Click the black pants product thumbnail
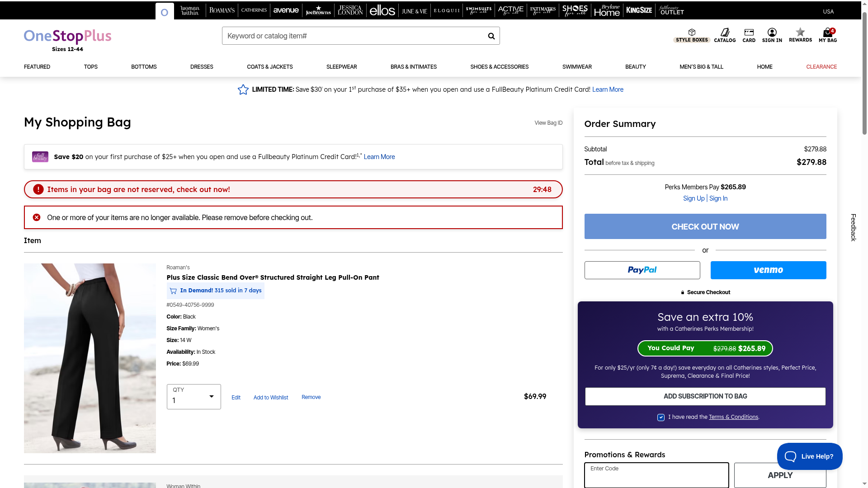Screen dimensions: 868x488 pyautogui.click(x=90, y=358)
